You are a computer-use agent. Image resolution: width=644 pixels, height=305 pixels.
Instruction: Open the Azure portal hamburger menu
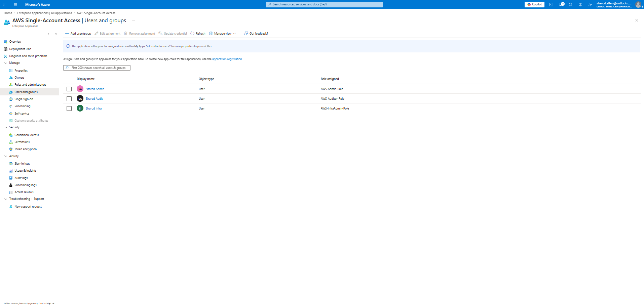[x=15, y=4]
